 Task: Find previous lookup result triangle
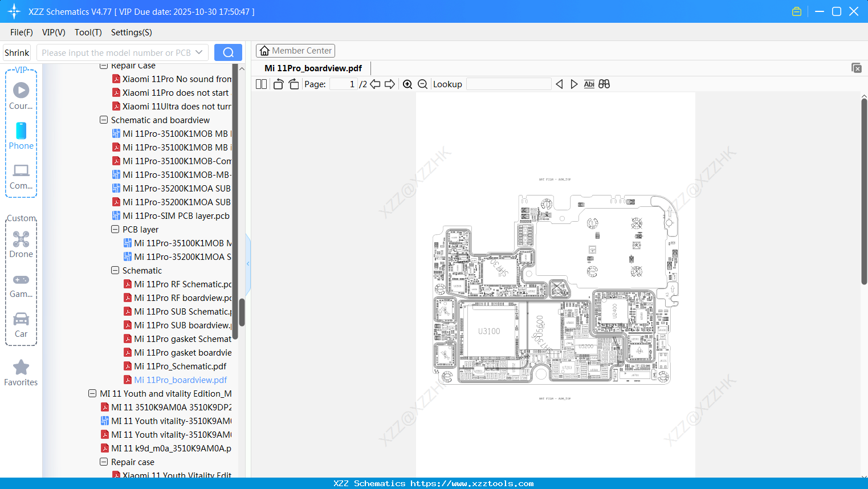click(x=559, y=84)
